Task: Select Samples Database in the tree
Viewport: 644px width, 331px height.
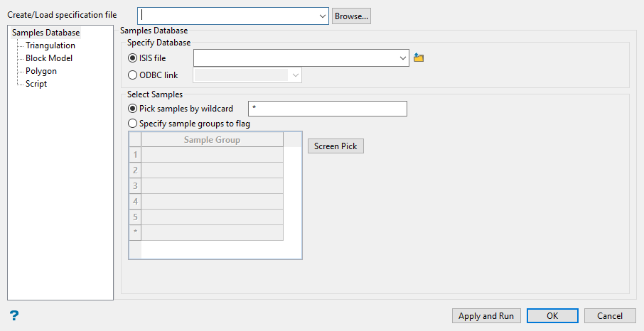Action: pos(46,33)
